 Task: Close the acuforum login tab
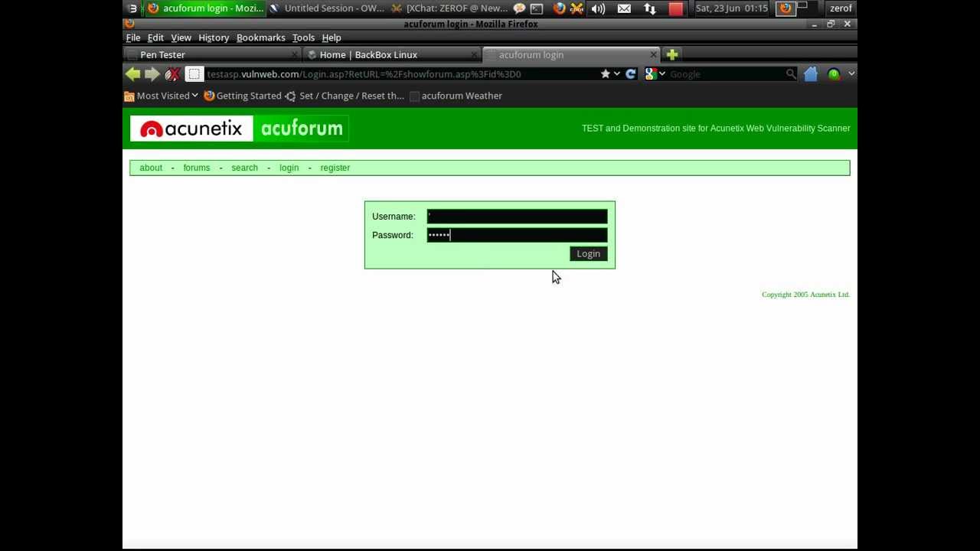tap(653, 54)
